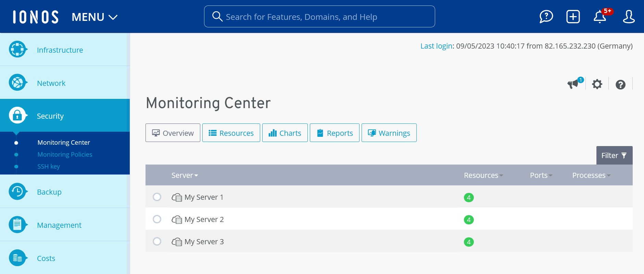
Task: Switch to the Charts tab
Action: [x=285, y=133]
